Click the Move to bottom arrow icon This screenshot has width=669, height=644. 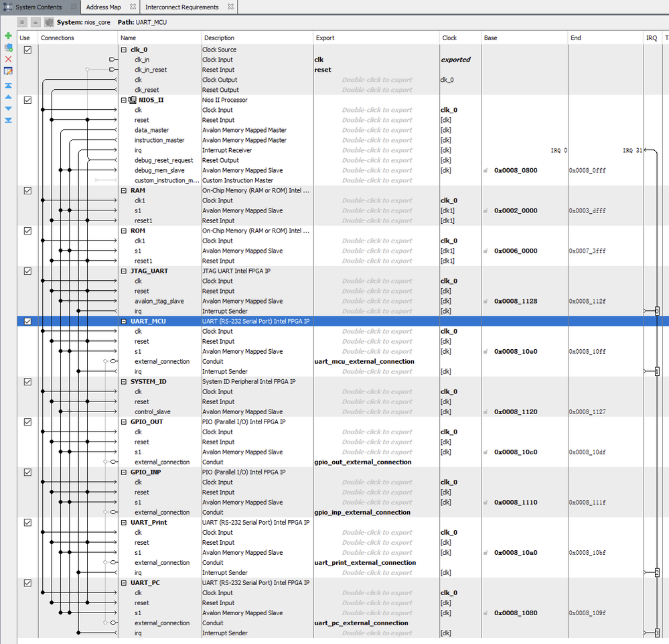[x=8, y=120]
